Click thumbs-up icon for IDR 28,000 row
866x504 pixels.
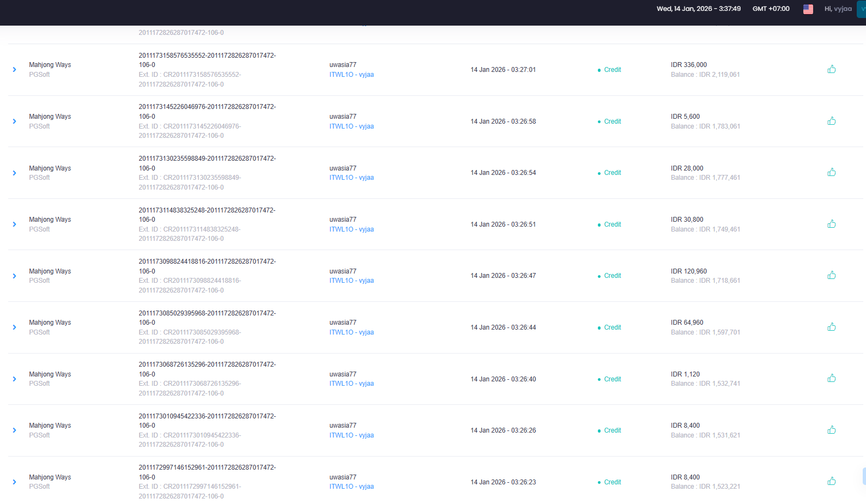click(832, 172)
